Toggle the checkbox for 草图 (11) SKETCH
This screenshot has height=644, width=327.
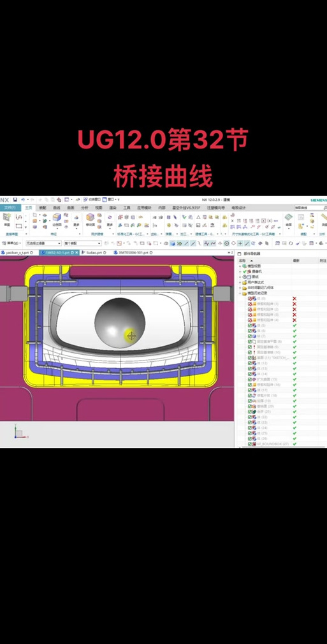pos(250,358)
